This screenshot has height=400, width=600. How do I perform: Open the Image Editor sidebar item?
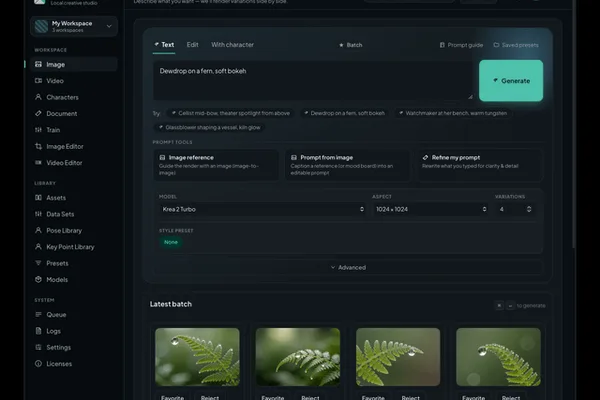(74, 146)
